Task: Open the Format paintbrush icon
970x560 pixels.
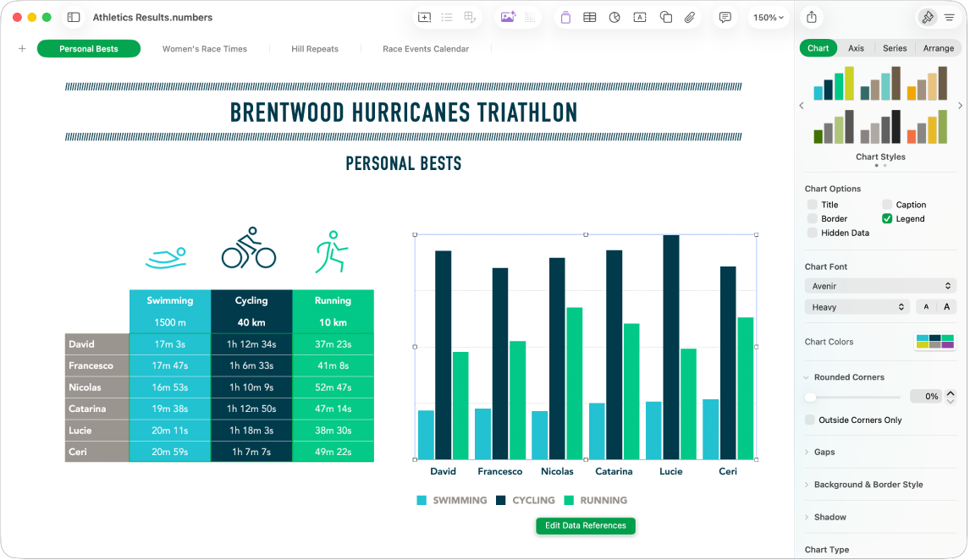Action: tap(928, 17)
